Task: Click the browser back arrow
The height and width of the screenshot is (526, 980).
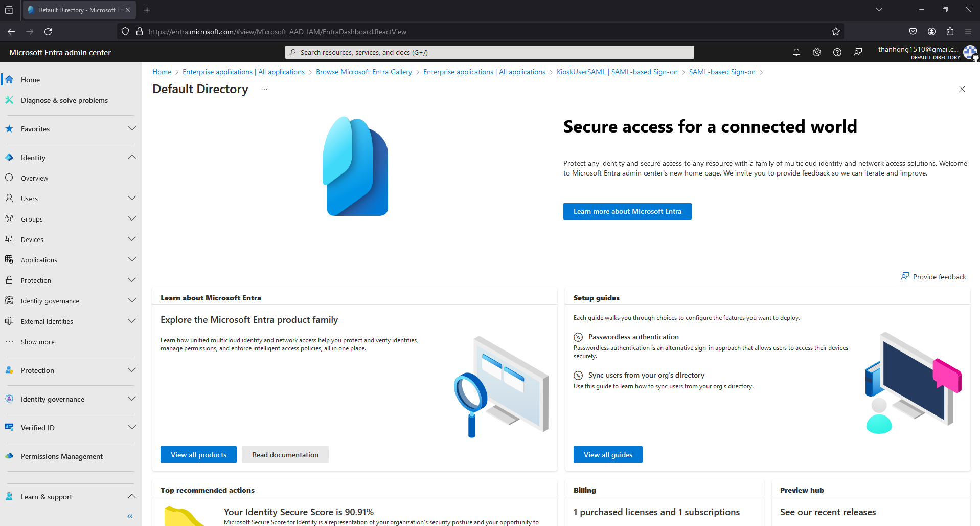Action: tap(11, 32)
